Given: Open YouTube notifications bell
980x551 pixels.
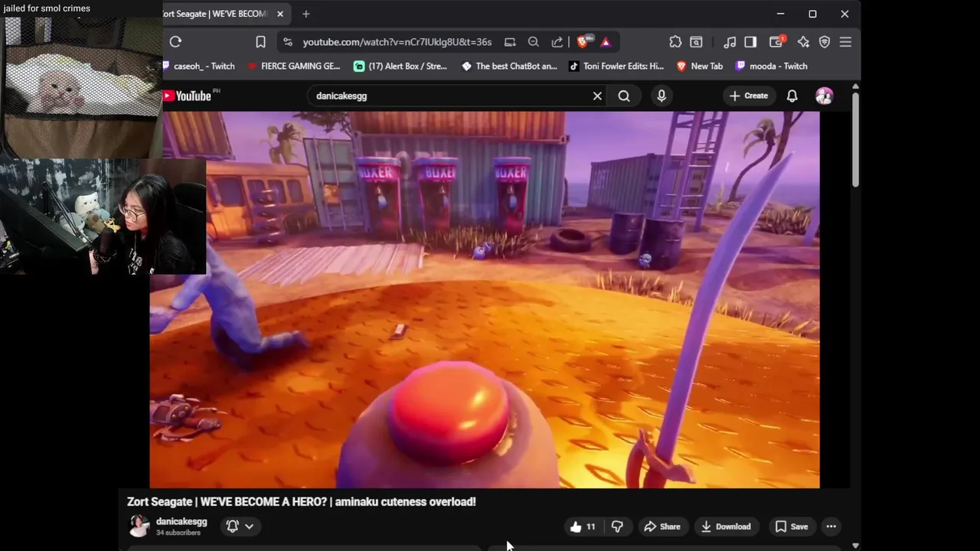Looking at the screenshot, I should pos(792,96).
